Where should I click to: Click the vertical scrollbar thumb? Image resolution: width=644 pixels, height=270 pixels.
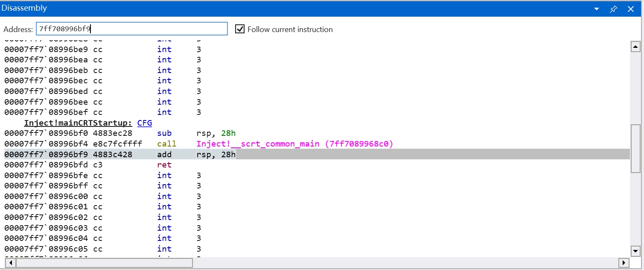click(x=635, y=148)
